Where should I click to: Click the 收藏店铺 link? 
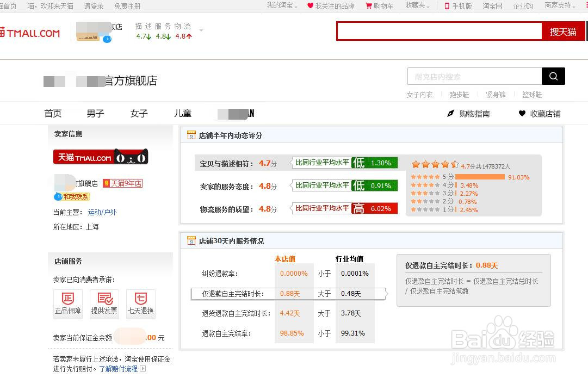[545, 114]
